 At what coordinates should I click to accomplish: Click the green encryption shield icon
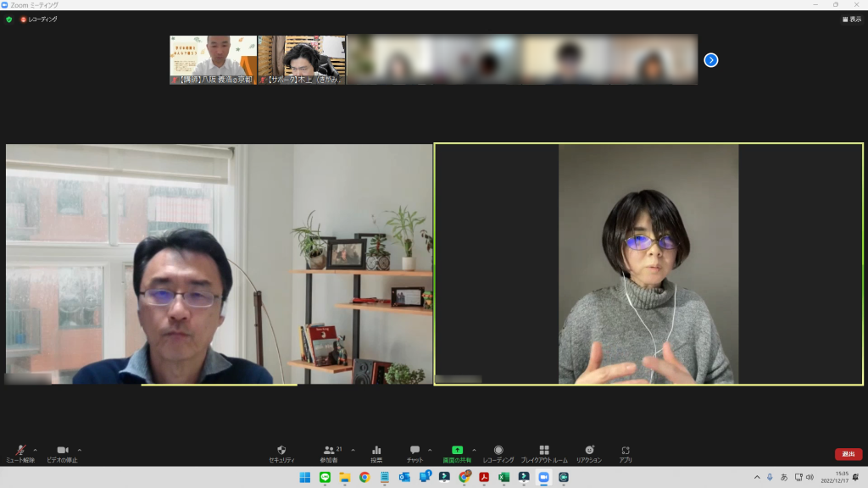[x=8, y=19]
